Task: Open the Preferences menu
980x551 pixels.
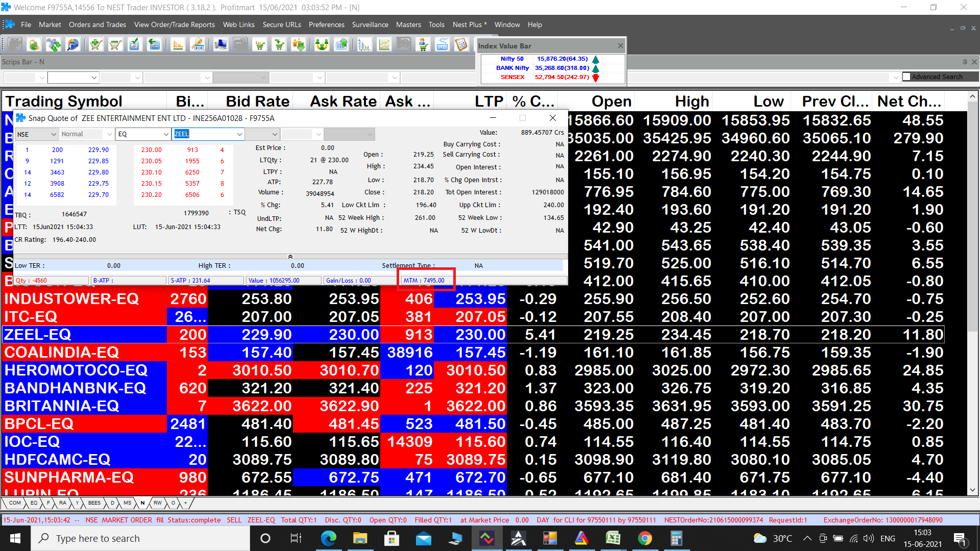Action: click(x=327, y=24)
